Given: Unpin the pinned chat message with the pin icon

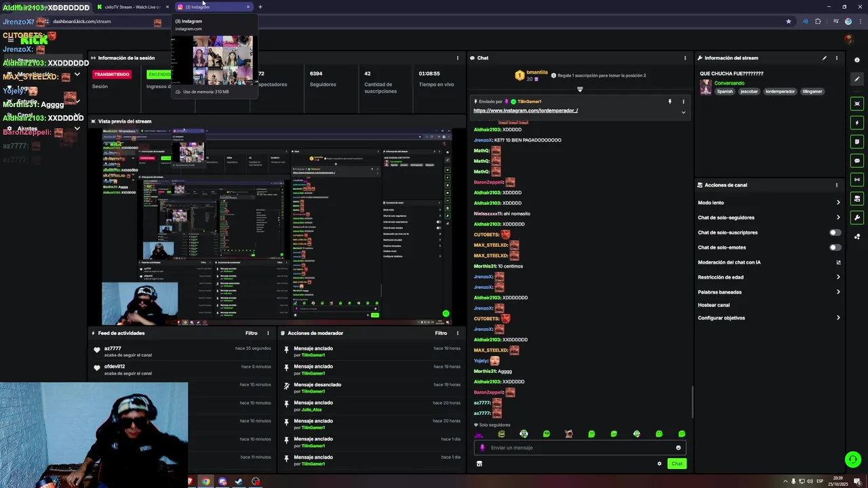Looking at the screenshot, I should click(x=669, y=102).
